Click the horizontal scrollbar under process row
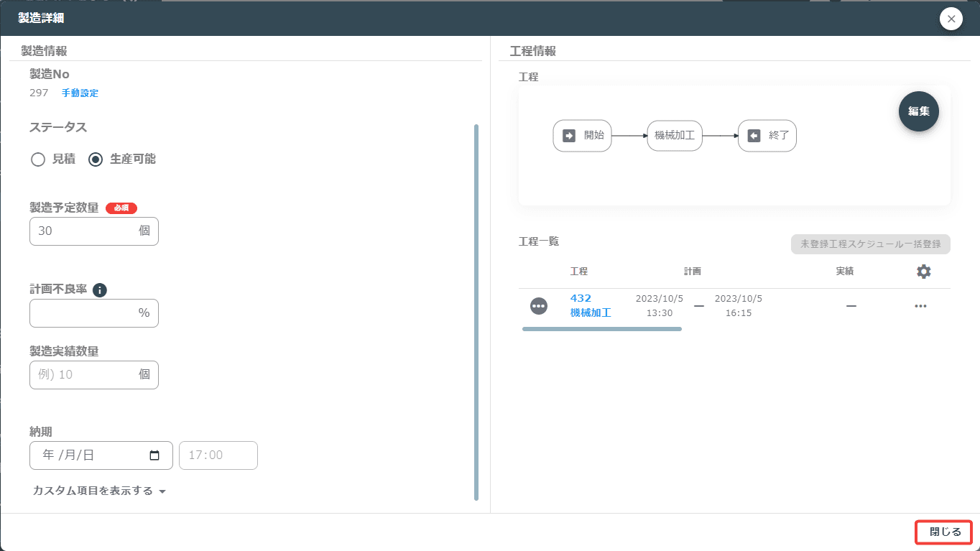 602,329
